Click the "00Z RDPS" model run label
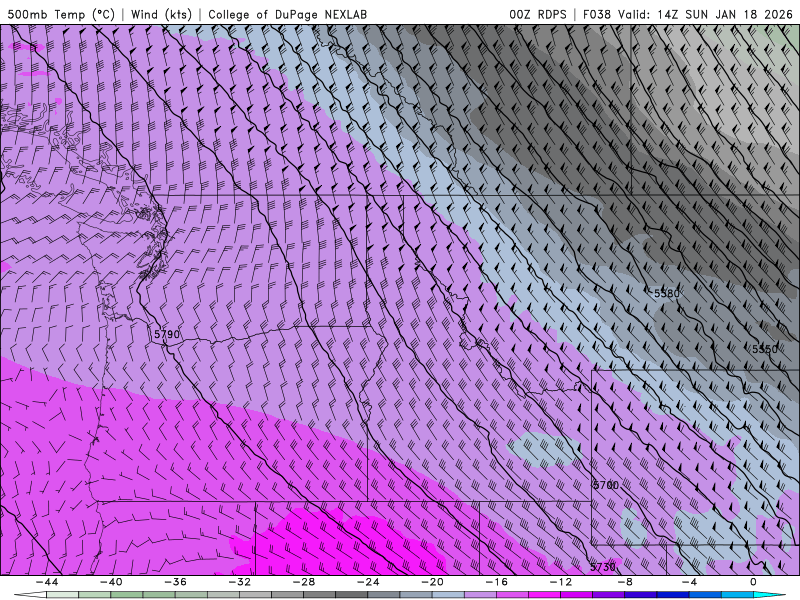 pyautogui.click(x=538, y=14)
